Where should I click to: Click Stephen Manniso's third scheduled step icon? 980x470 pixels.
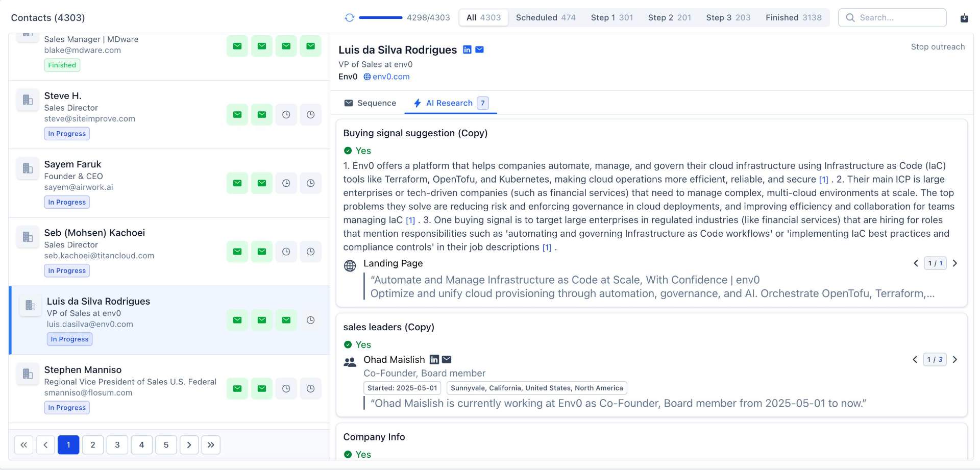point(286,389)
